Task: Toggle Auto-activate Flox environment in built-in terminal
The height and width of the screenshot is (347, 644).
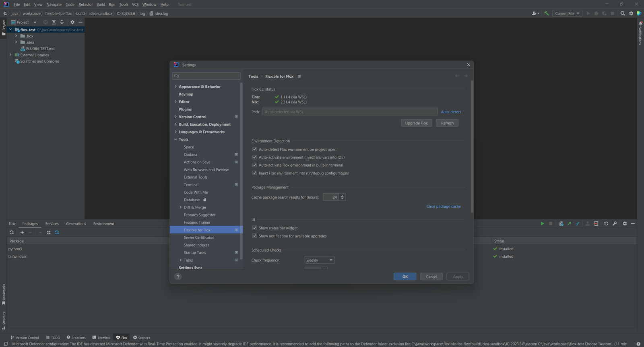Action: (x=254, y=165)
